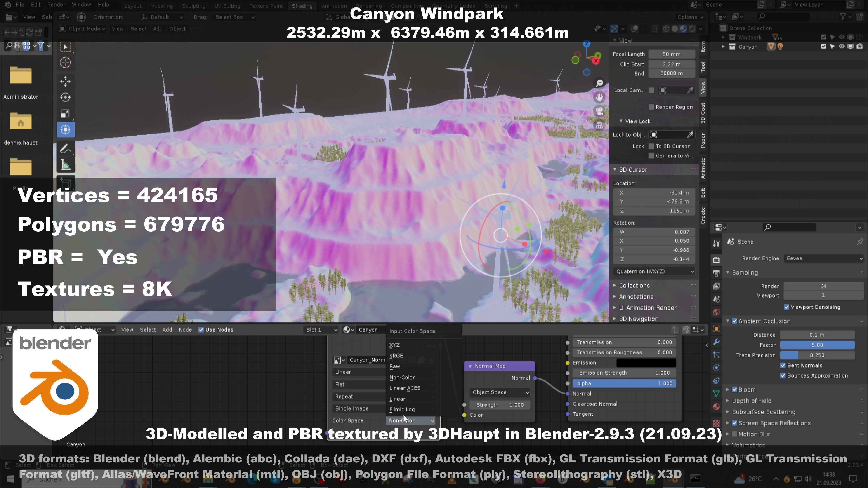Viewport: 868px width, 488px height.
Task: Click the Focal Length 50 mm field
Action: click(x=672, y=54)
